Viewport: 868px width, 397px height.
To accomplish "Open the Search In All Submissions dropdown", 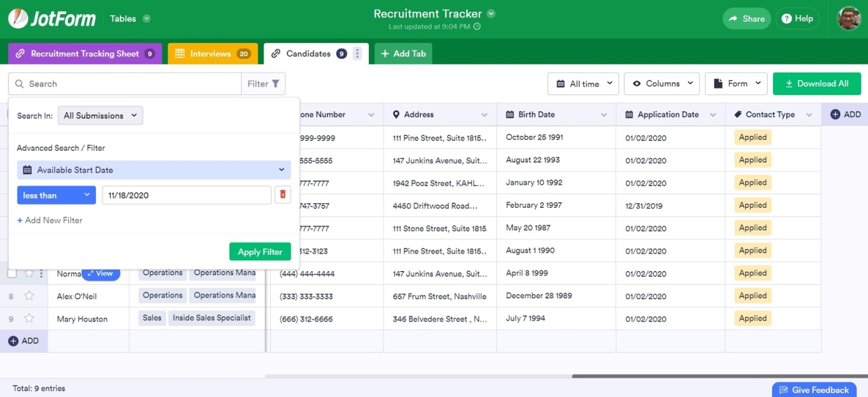I will tap(100, 115).
